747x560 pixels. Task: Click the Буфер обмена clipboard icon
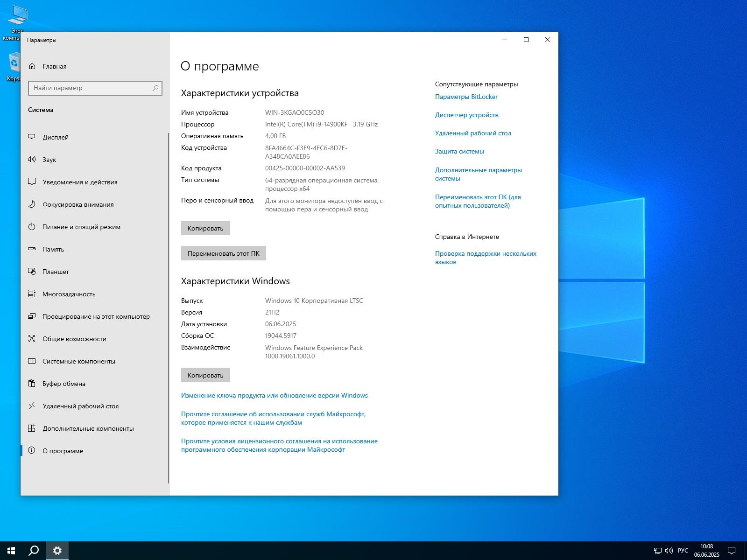click(32, 384)
